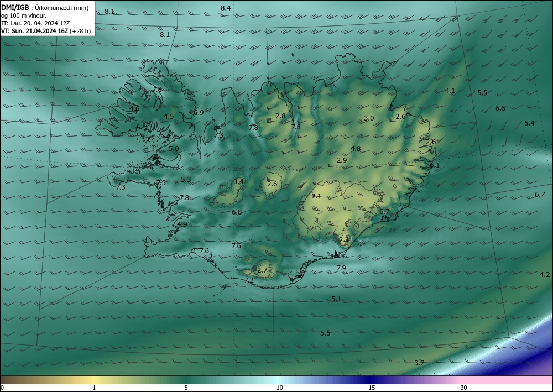The width and height of the screenshot is (553, 392).
Task: Click the 4.1 value northeast of Iceland
Action: pos(450,91)
